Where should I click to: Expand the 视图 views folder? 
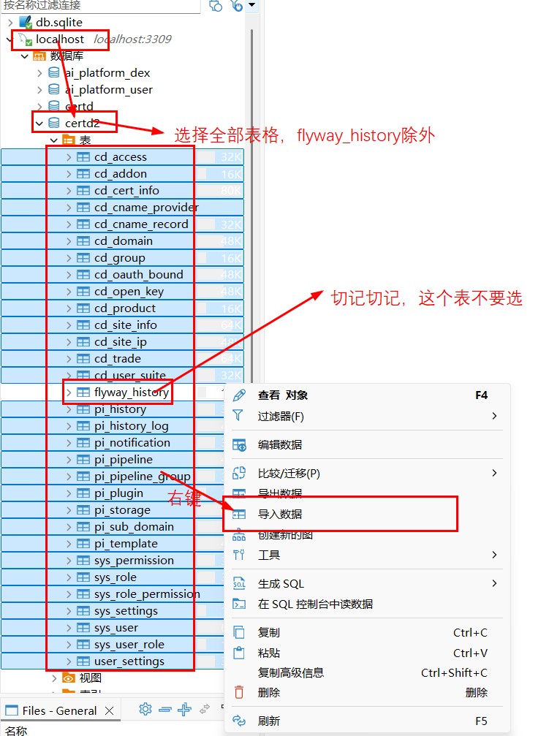54,678
